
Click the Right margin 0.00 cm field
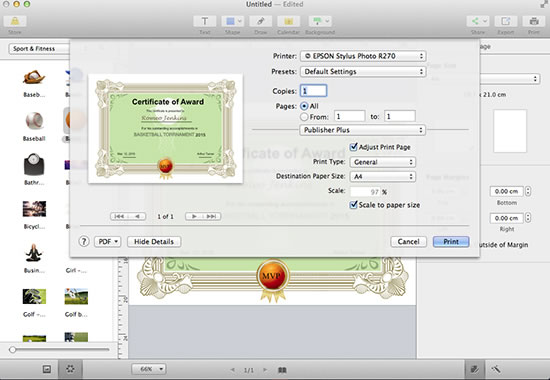[507, 218]
